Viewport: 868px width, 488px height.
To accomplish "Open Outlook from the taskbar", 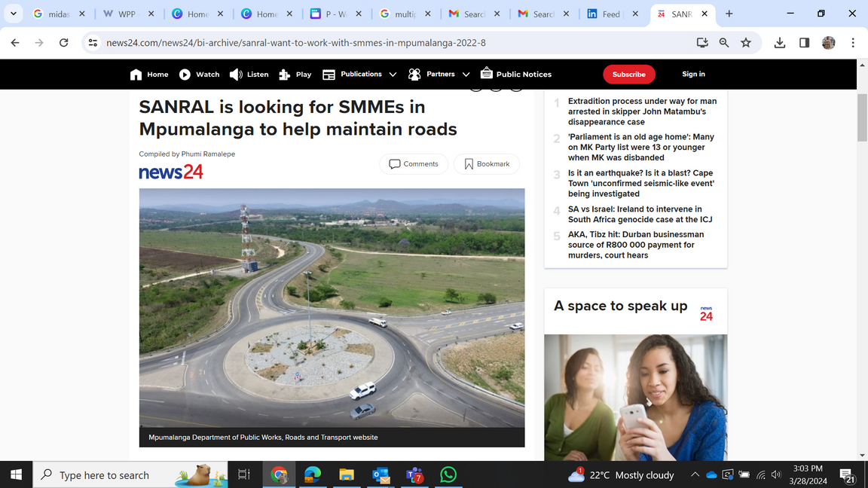I will coord(381,474).
